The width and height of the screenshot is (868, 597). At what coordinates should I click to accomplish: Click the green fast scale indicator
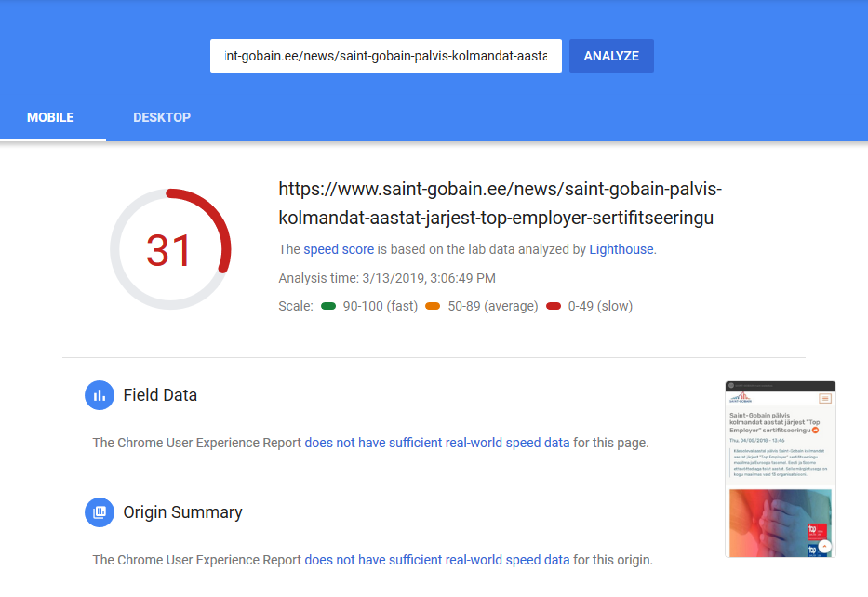(328, 306)
